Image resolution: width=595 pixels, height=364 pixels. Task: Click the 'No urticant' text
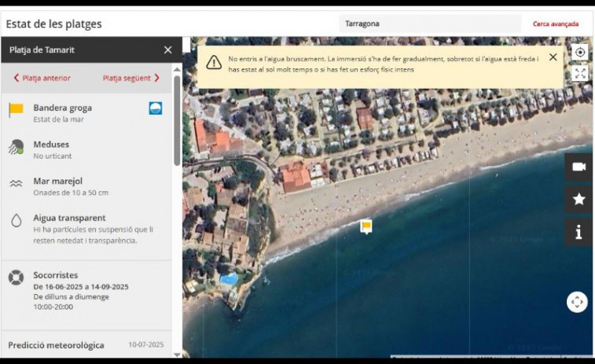point(53,156)
